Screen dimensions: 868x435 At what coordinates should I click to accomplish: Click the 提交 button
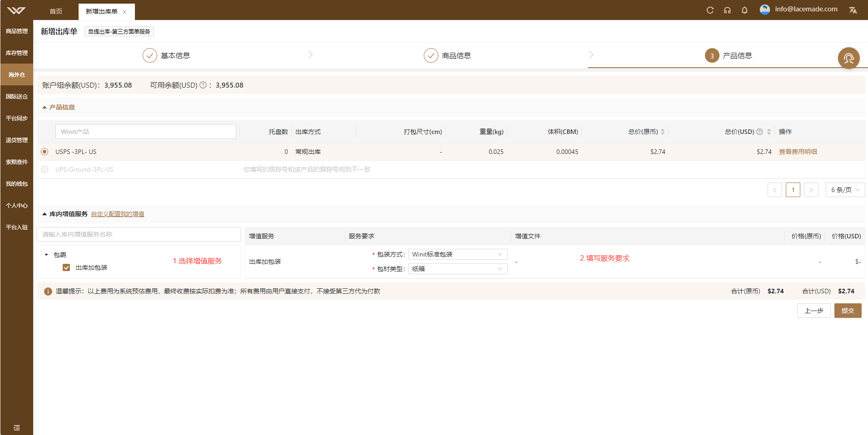[x=848, y=311]
